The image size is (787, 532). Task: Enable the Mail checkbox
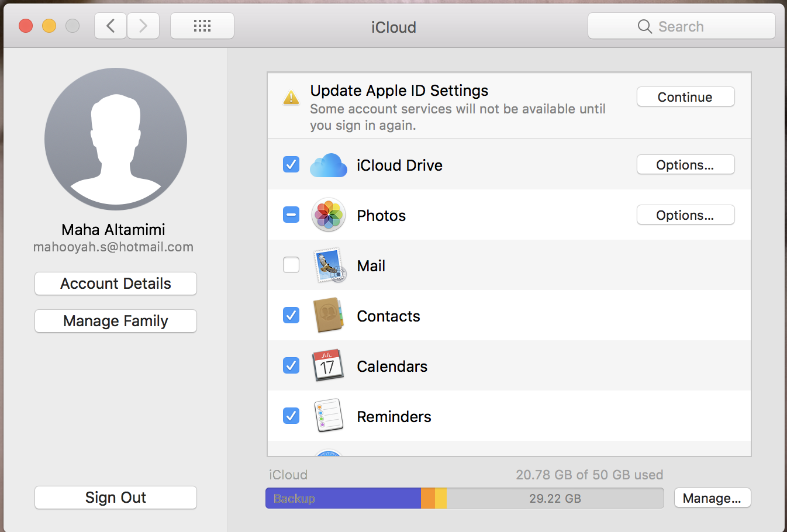pyautogui.click(x=291, y=265)
